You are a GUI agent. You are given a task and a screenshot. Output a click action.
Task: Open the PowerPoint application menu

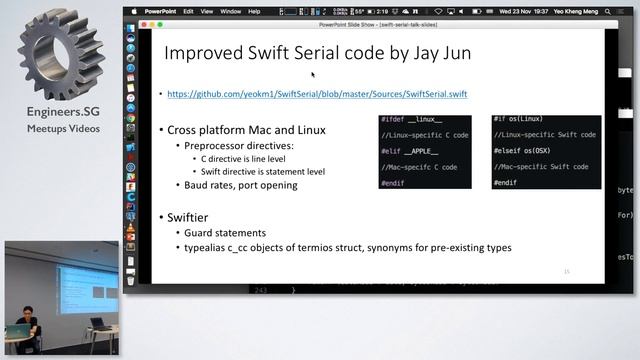click(160, 11)
